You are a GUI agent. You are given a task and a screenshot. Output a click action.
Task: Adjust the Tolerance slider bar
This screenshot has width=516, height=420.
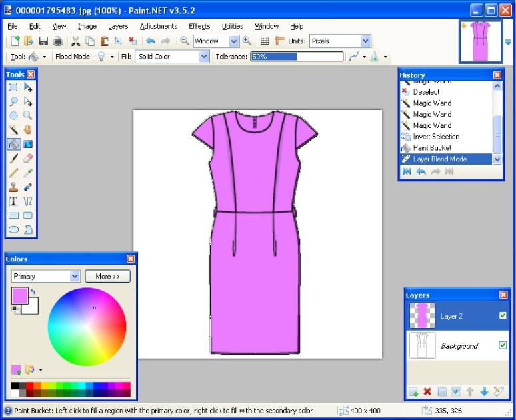297,57
